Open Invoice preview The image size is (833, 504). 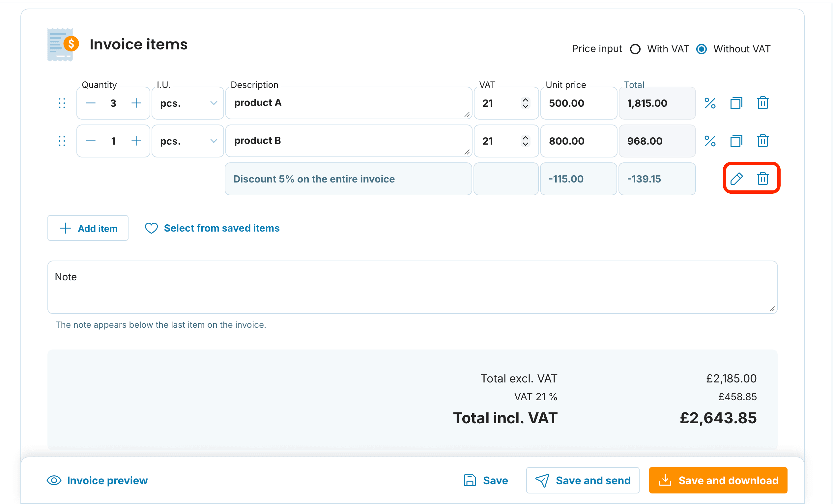tap(97, 480)
